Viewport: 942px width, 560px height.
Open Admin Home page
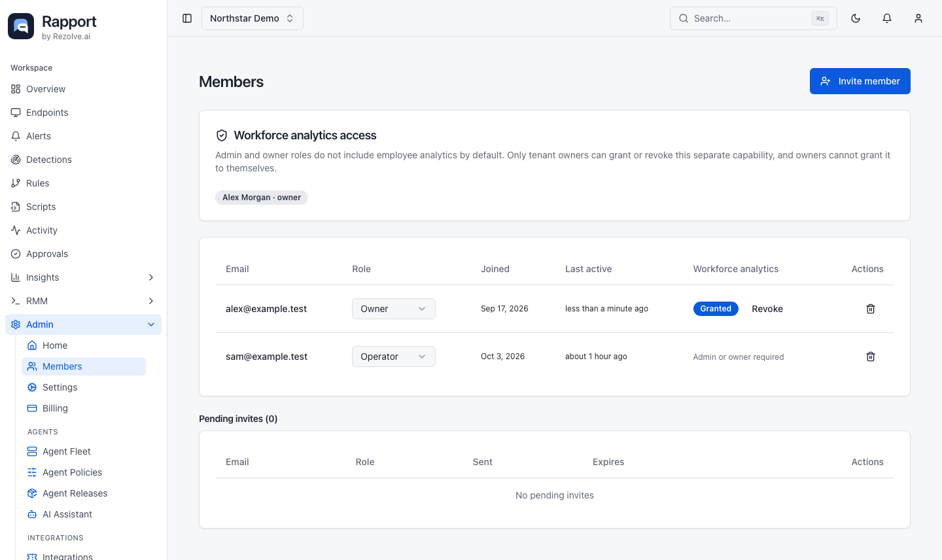[x=84, y=345]
